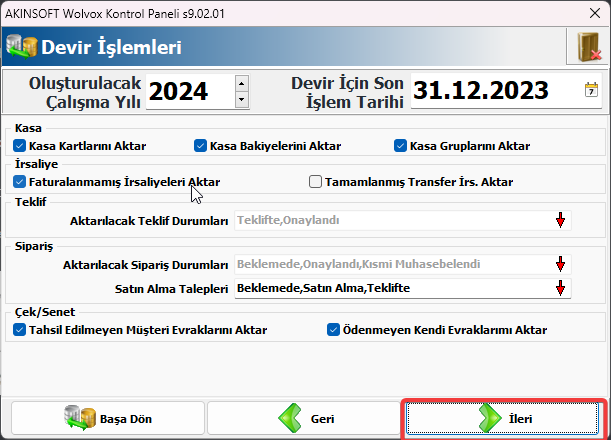
Task: Enable Tamamlanmış Transfer İrs. Aktar
Action: point(315,182)
